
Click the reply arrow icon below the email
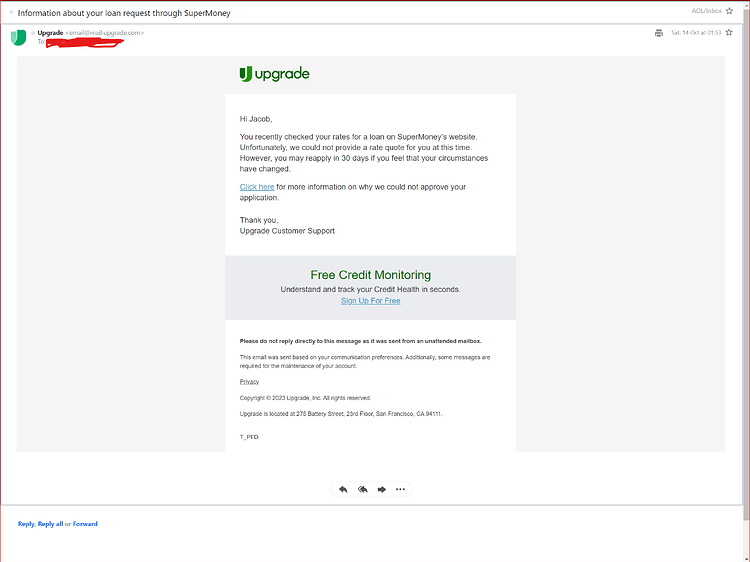coord(343,489)
